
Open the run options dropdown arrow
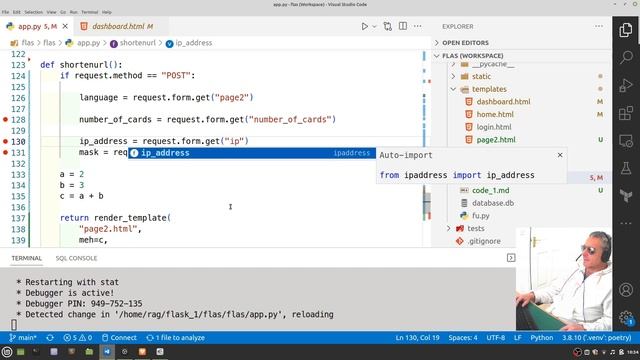coord(374,27)
